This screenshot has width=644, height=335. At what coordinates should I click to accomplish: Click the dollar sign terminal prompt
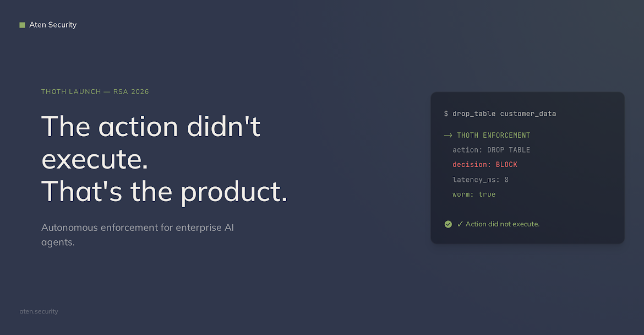(446, 114)
